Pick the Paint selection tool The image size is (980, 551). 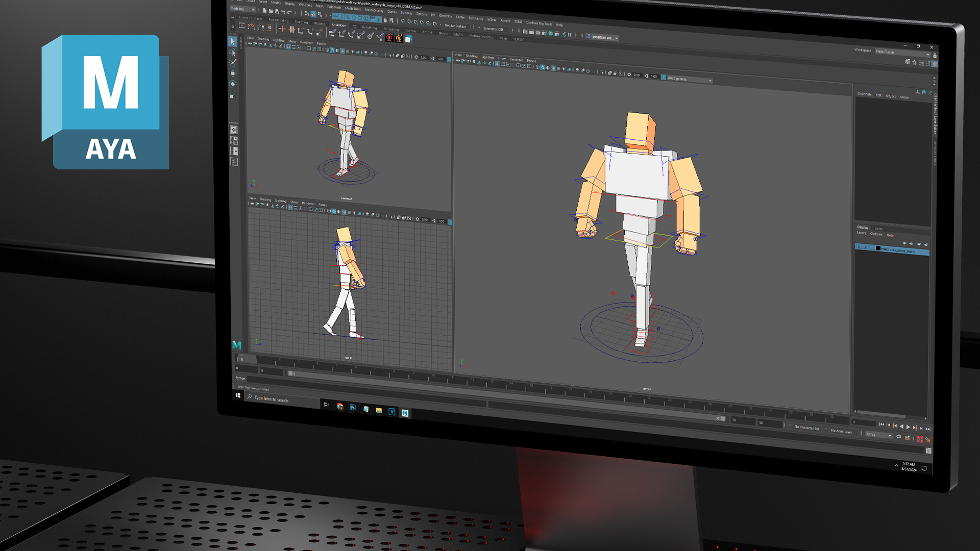click(x=233, y=63)
